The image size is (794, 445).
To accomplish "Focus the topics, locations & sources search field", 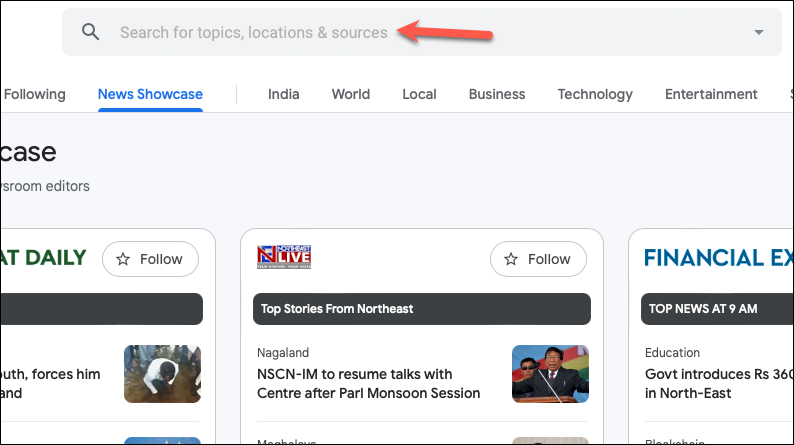I will pos(422,32).
